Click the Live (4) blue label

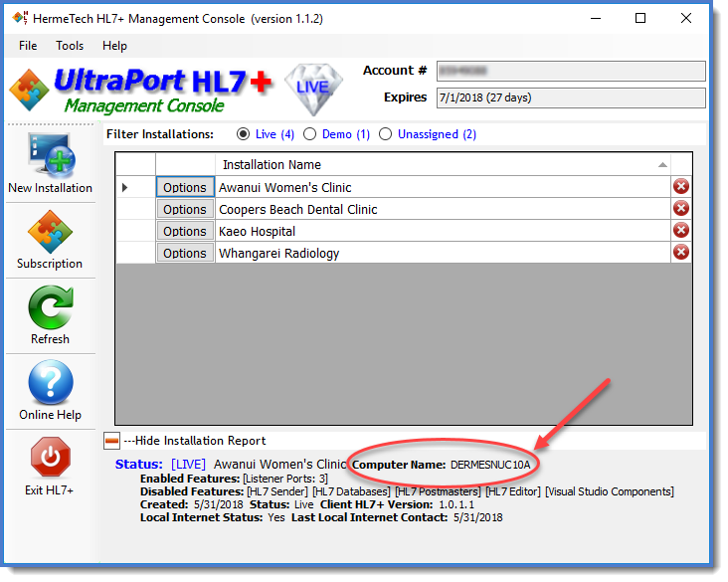[x=274, y=134]
